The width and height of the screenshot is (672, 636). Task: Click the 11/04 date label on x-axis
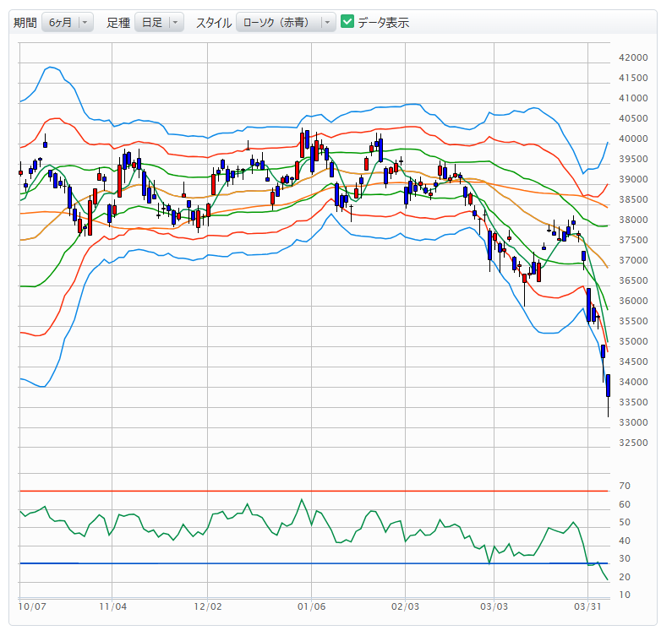click(x=112, y=606)
